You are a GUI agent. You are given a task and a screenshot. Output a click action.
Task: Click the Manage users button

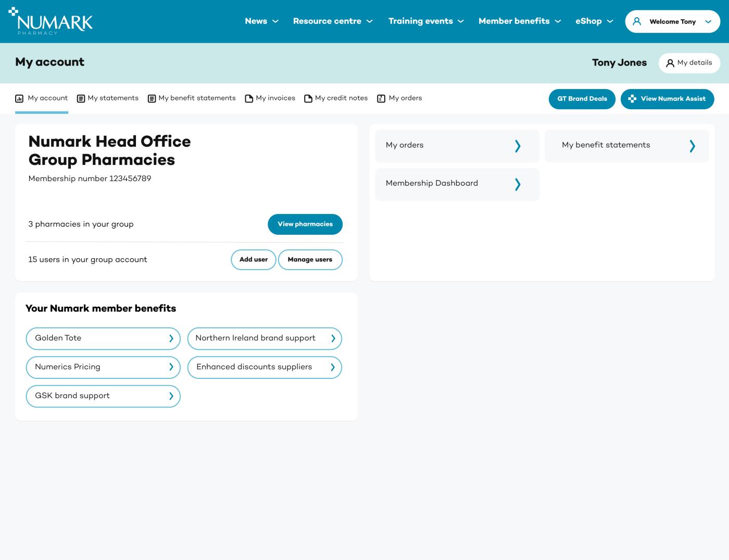310,260
